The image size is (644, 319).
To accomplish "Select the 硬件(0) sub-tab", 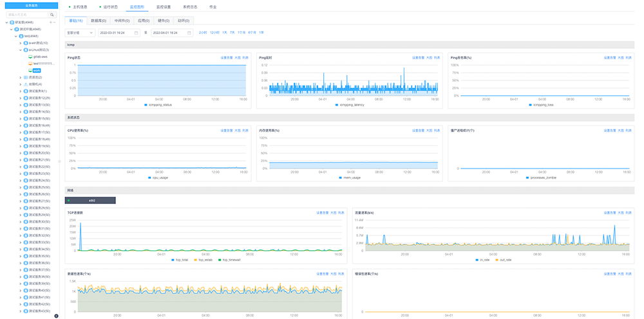I will (163, 21).
